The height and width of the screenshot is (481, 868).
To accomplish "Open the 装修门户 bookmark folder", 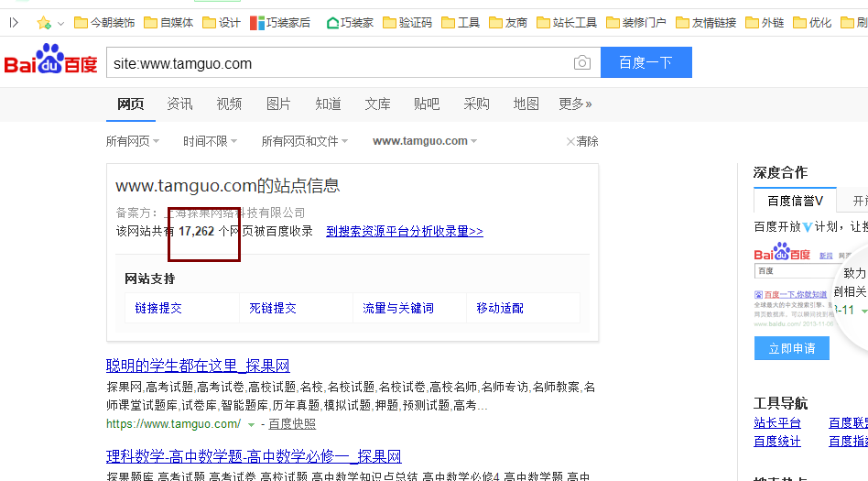I will pyautogui.click(x=636, y=23).
